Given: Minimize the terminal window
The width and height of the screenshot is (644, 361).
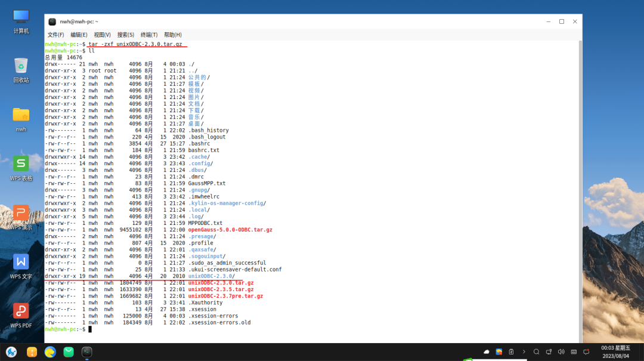Looking at the screenshot, I should coord(549,22).
